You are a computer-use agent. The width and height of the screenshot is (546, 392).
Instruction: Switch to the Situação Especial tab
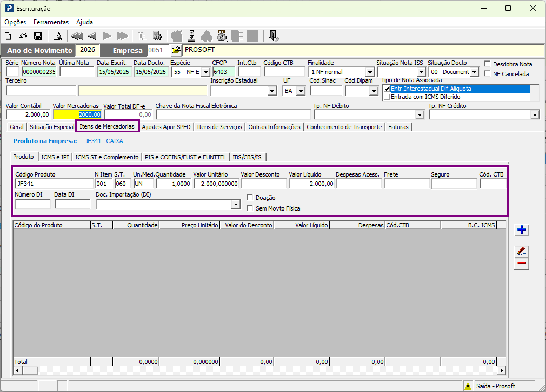[52, 127]
